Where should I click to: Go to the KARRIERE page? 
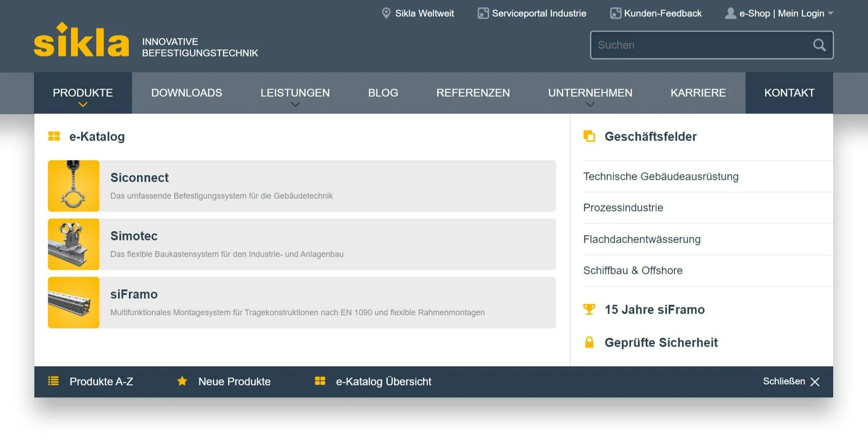[698, 93]
